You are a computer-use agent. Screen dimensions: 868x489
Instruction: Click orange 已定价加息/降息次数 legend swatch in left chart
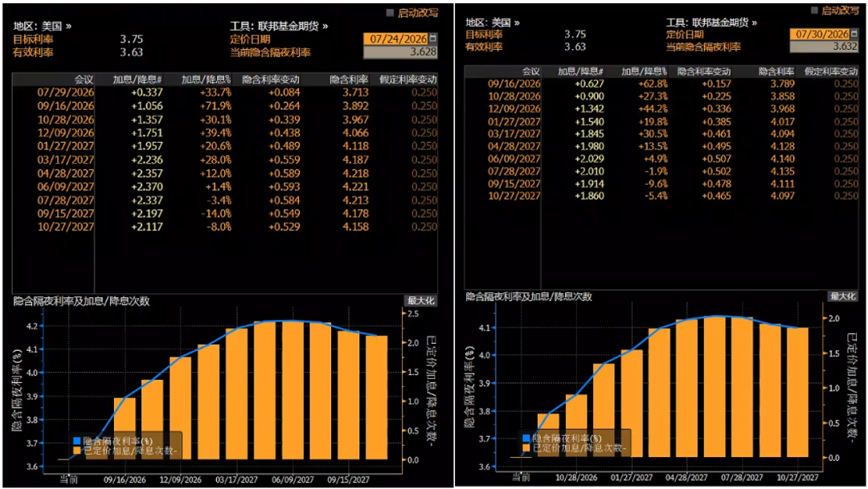point(77,450)
